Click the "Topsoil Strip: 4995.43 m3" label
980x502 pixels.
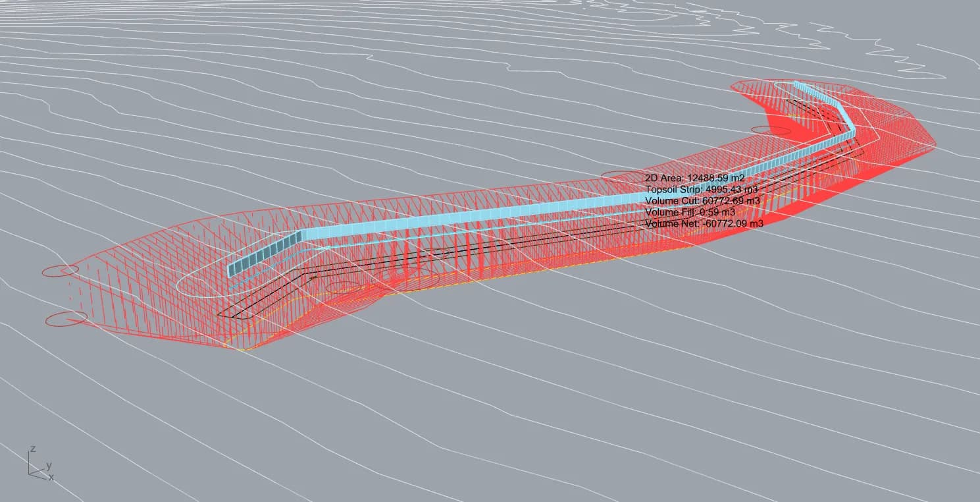pyautogui.click(x=702, y=189)
